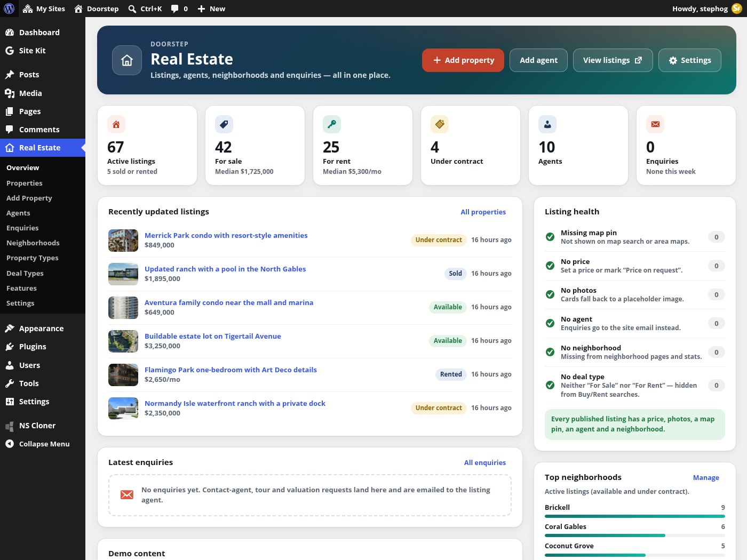Click the Coral Gables progress bar
Screen dimensions: 747x560
click(x=635, y=535)
